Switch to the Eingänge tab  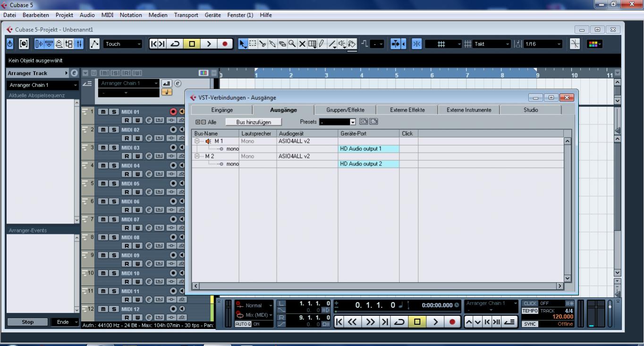222,110
